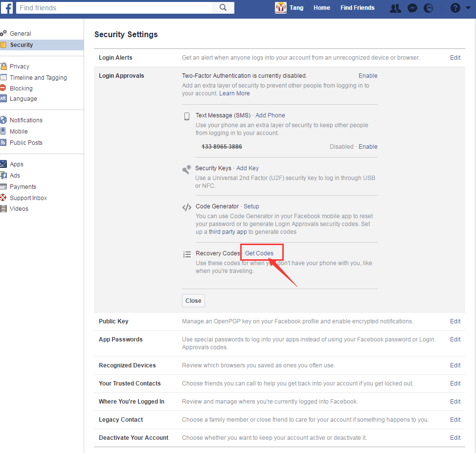Open Public Posts settings
476x453 pixels.
[x=26, y=142]
